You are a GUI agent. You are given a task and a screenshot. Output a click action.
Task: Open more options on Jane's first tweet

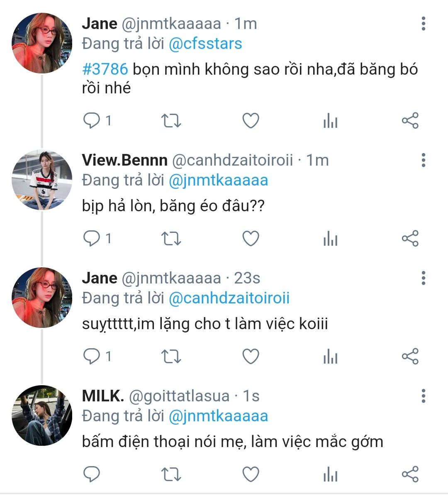423,24
